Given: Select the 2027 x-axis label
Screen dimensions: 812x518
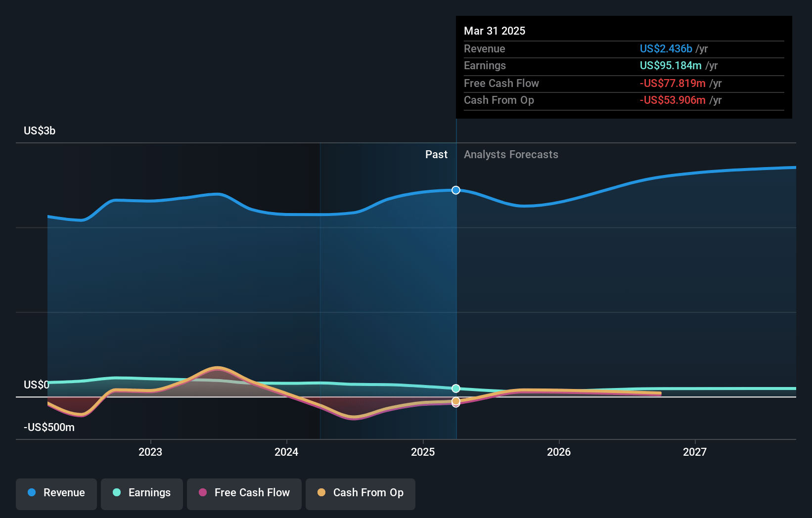Looking at the screenshot, I should [x=695, y=452].
